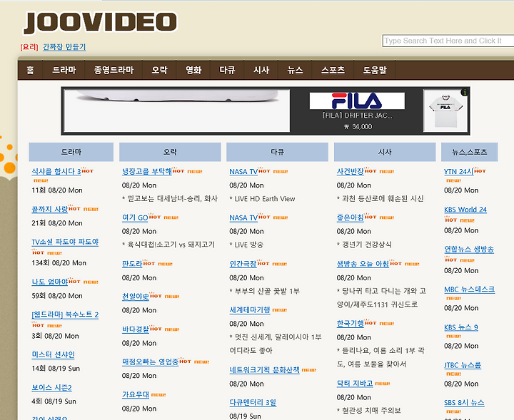This screenshot has width=514, height=420.
Task: Open drama 끝까지 사랑
Action: click(x=49, y=209)
